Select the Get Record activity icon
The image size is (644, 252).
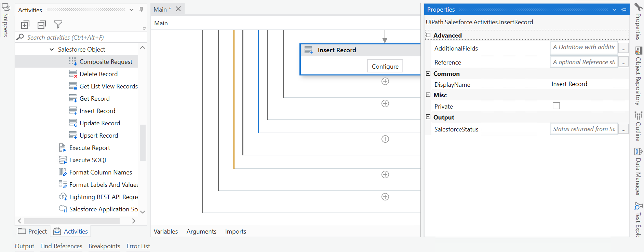pyautogui.click(x=73, y=98)
